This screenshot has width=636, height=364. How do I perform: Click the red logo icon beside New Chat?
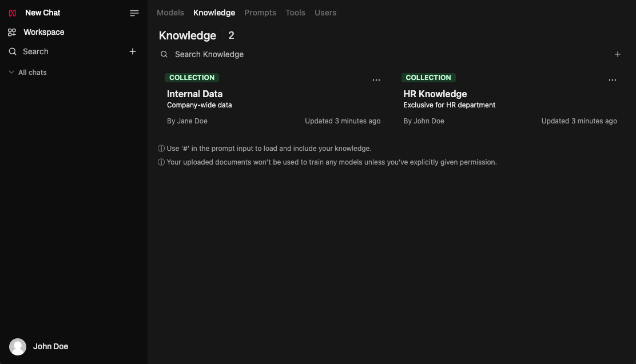[13, 13]
